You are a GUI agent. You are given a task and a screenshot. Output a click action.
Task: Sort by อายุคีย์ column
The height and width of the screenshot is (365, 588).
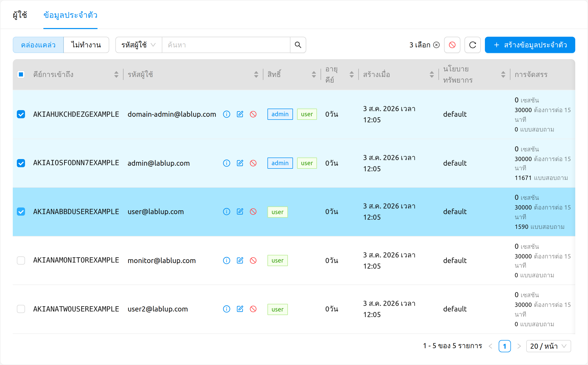352,74
